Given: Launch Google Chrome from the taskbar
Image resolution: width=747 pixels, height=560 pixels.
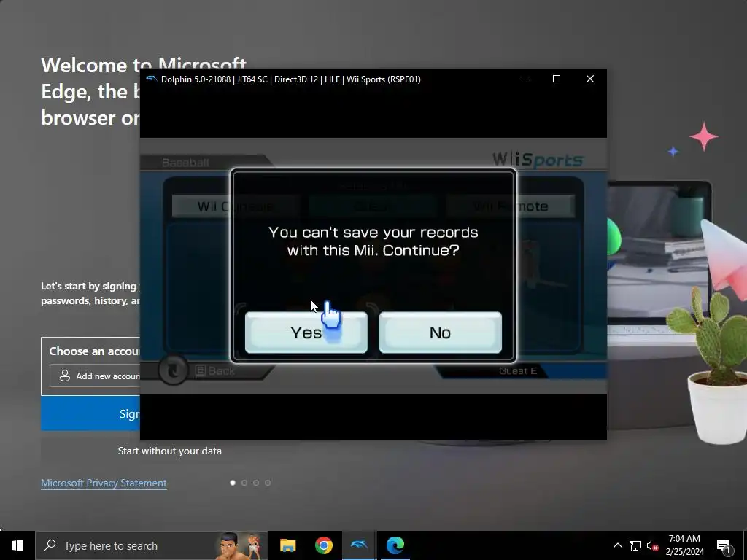Looking at the screenshot, I should point(323,545).
